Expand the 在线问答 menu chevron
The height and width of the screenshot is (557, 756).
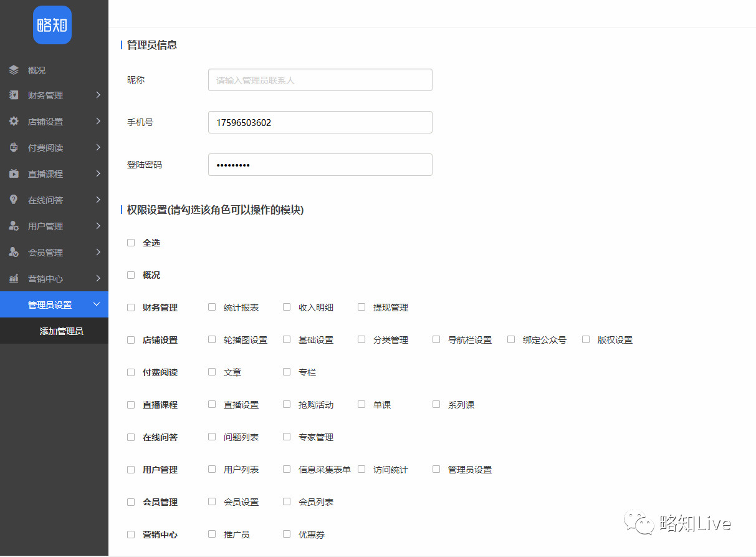coord(98,200)
